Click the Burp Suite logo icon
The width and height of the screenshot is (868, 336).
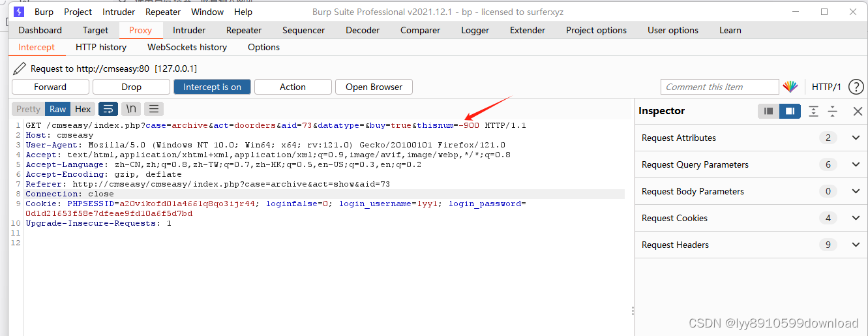pyautogui.click(x=19, y=12)
